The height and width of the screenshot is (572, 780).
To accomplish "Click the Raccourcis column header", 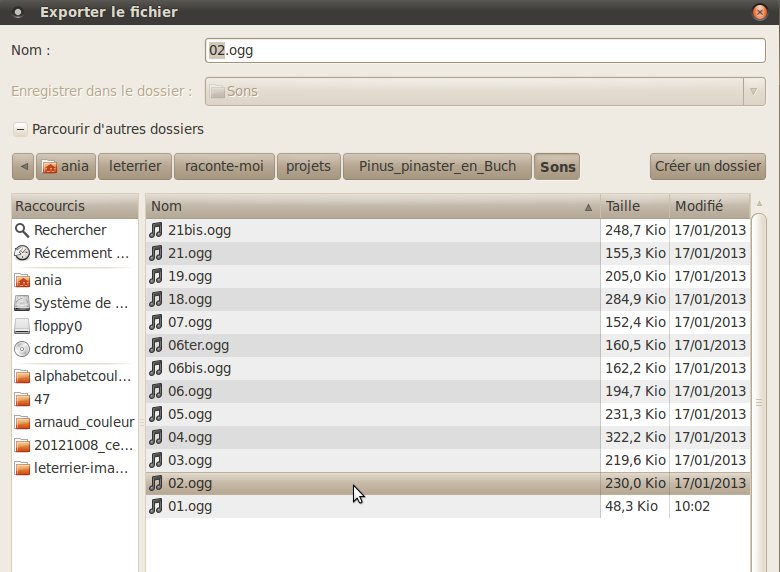I will click(x=75, y=206).
